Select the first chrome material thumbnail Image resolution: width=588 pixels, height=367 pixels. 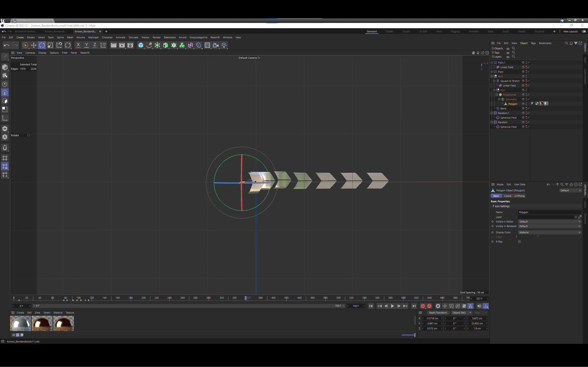20,323
